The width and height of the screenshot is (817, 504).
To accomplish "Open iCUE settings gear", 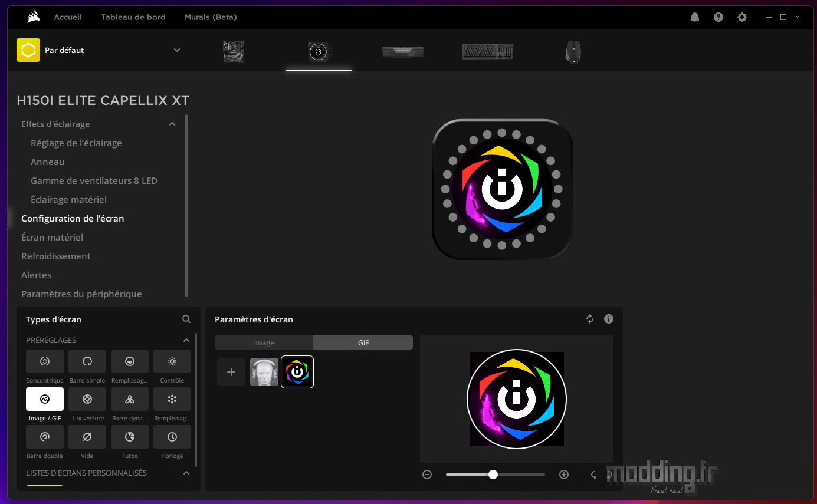I will 742,17.
